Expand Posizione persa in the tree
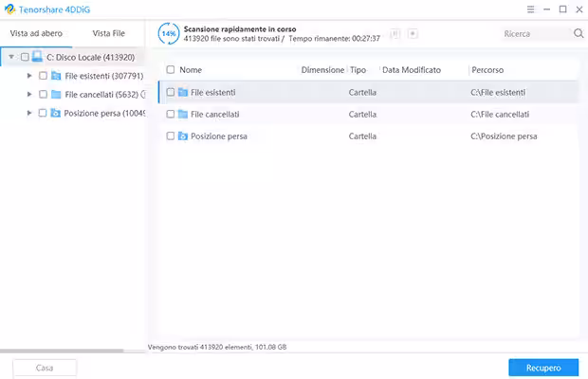The image size is (588, 379). click(x=29, y=113)
